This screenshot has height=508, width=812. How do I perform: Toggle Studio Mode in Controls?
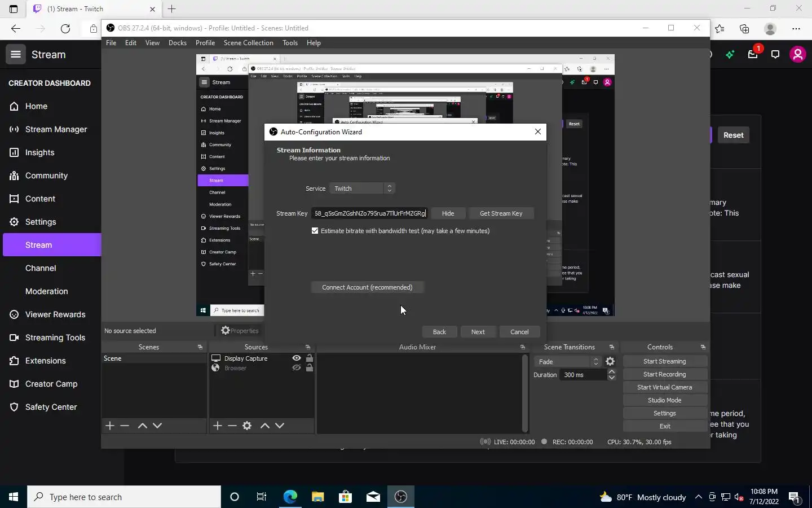665,400
